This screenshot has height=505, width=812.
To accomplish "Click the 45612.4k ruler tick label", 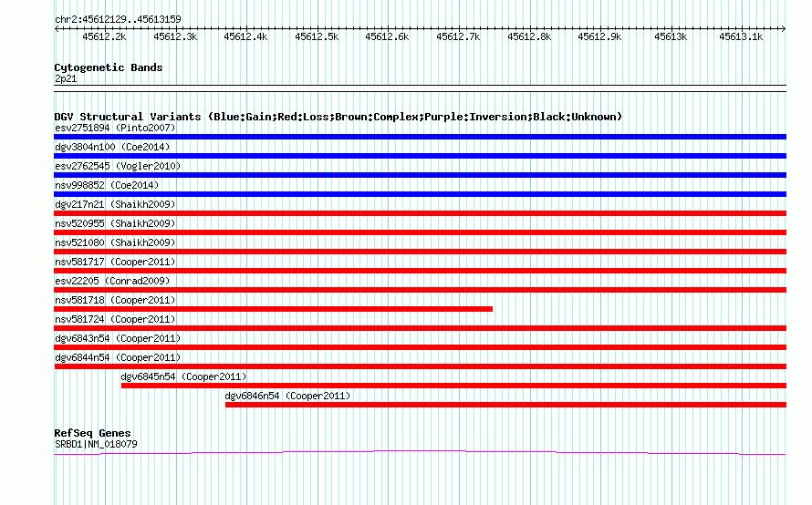I will coord(245,36).
